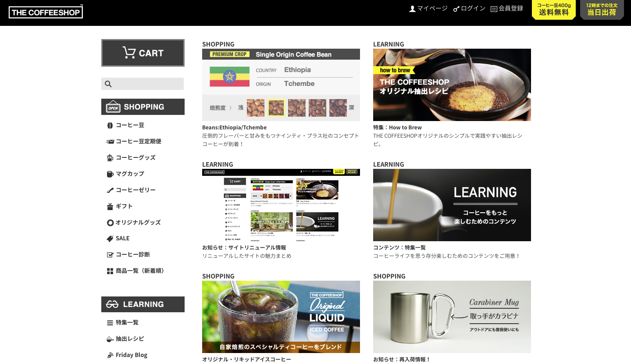The image size is (631, 364).
Task: Go to コーヒー豆定期便 menu item
Action: 139,141
